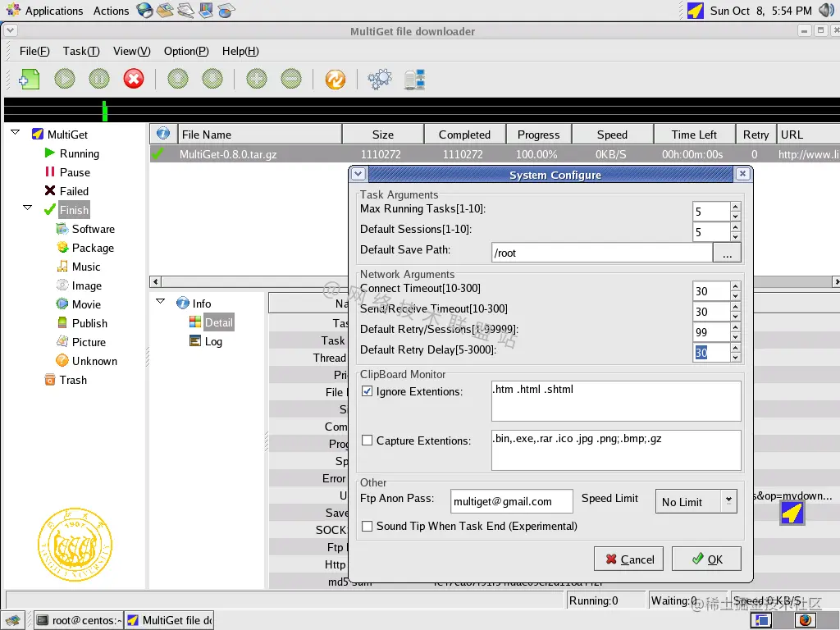This screenshot has width=840, height=630.
Task: Delete task with red X icon
Action: click(134, 80)
